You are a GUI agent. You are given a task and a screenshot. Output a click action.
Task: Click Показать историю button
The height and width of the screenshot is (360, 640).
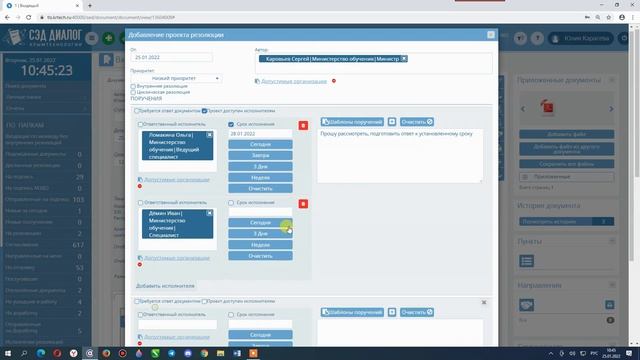pos(567,222)
